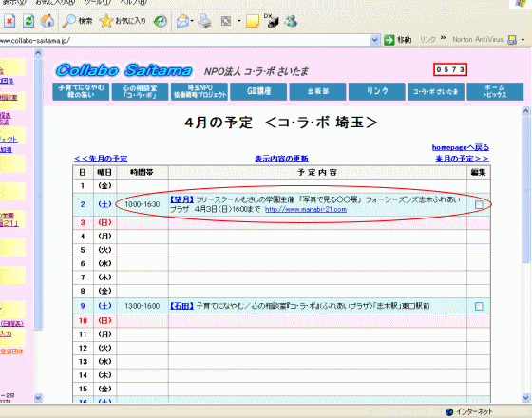Click the Collabo Saitama logo

tap(124, 70)
